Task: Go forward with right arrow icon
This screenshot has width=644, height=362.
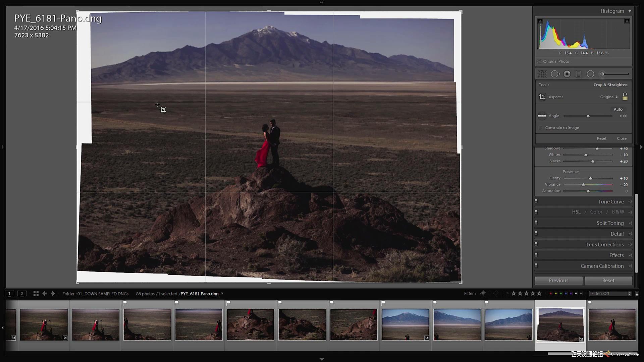Action: (53, 294)
